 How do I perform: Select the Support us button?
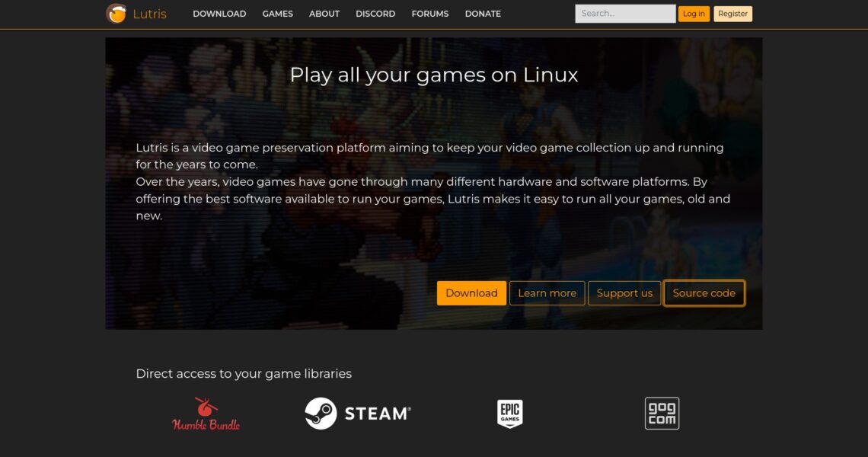pyautogui.click(x=624, y=293)
